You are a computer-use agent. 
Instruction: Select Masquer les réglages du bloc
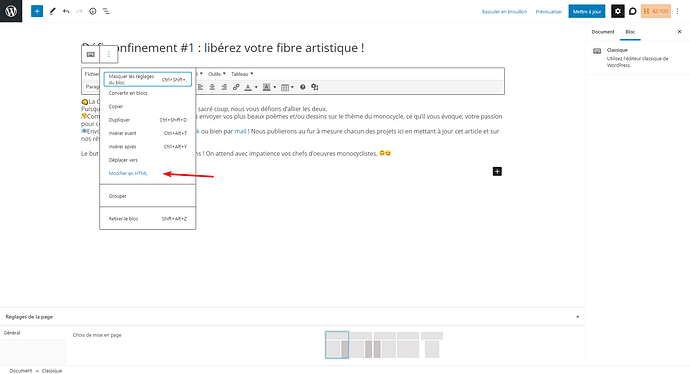click(148, 79)
